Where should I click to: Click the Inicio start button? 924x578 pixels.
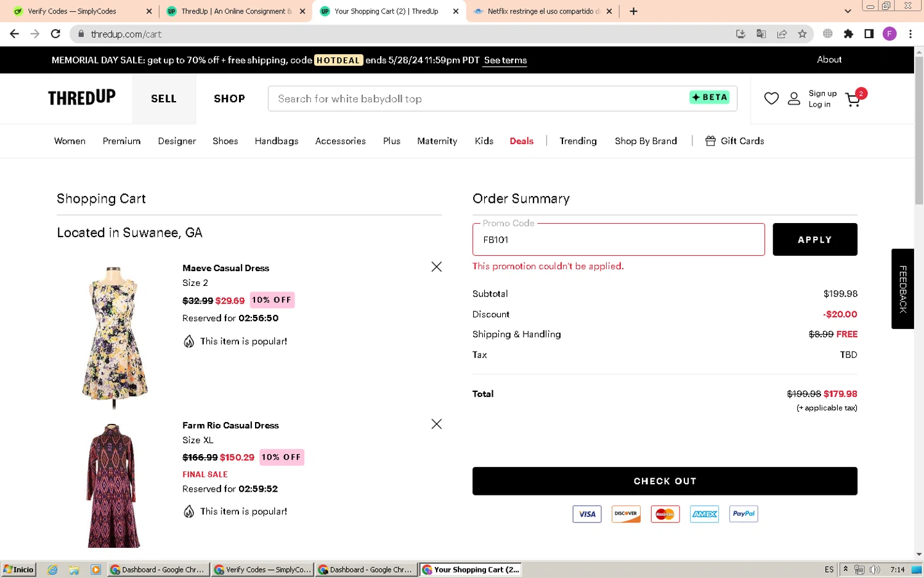[18, 570]
